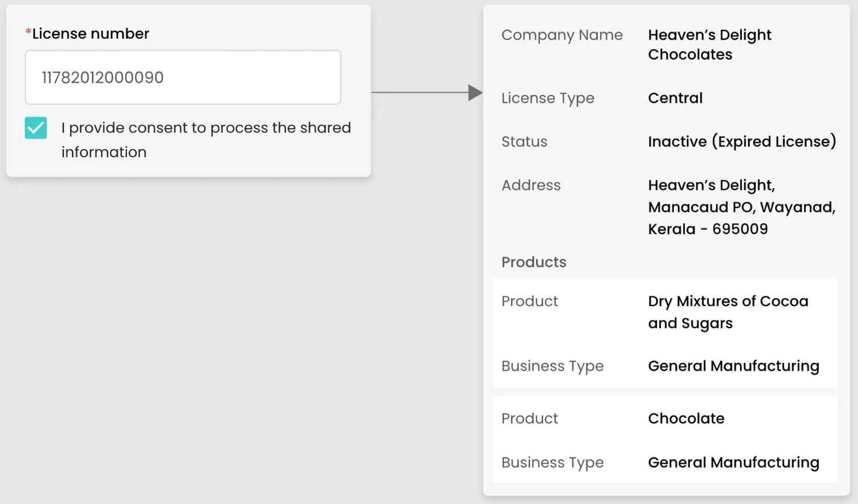858x504 pixels.
Task: Click the consent text beside the checkbox
Action: (206, 139)
